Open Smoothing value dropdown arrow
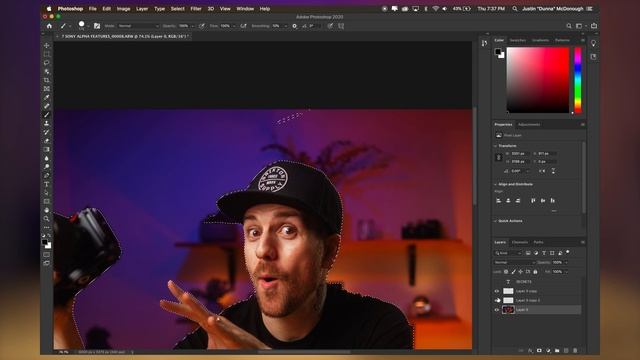Screen dimensions: 640x360 pos(285,26)
